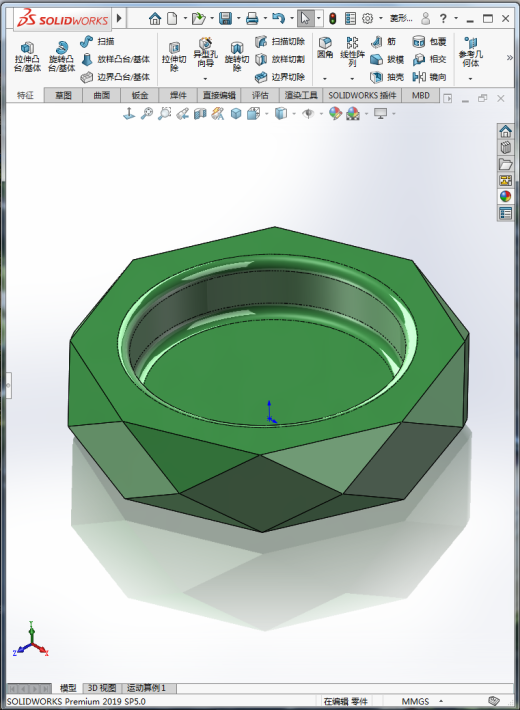Click the Zoom to Fit icon
520x710 pixels.
coord(147,114)
